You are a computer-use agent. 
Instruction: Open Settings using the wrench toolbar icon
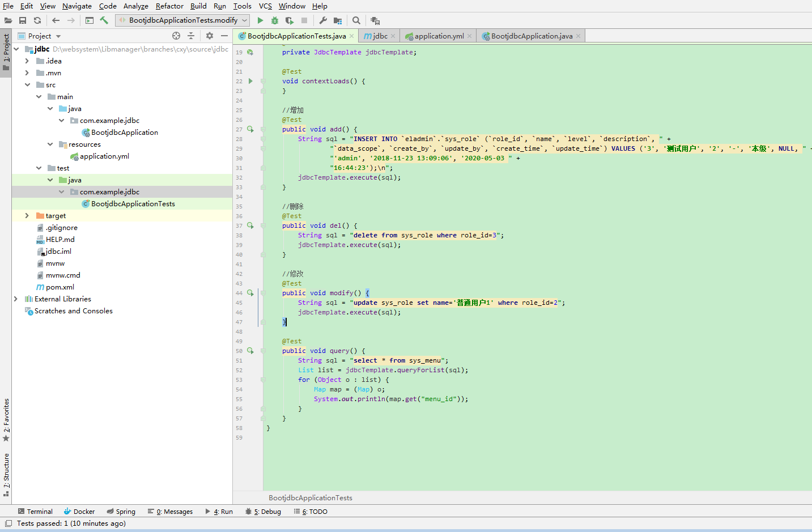tap(323, 20)
